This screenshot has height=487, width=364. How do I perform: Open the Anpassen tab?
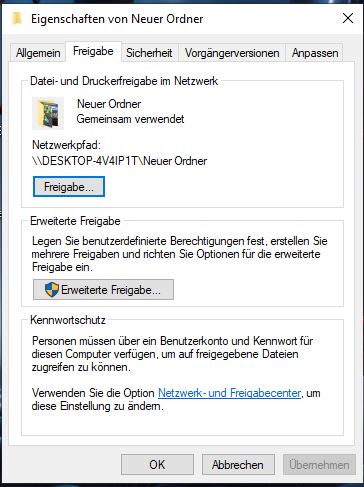pyautogui.click(x=315, y=53)
